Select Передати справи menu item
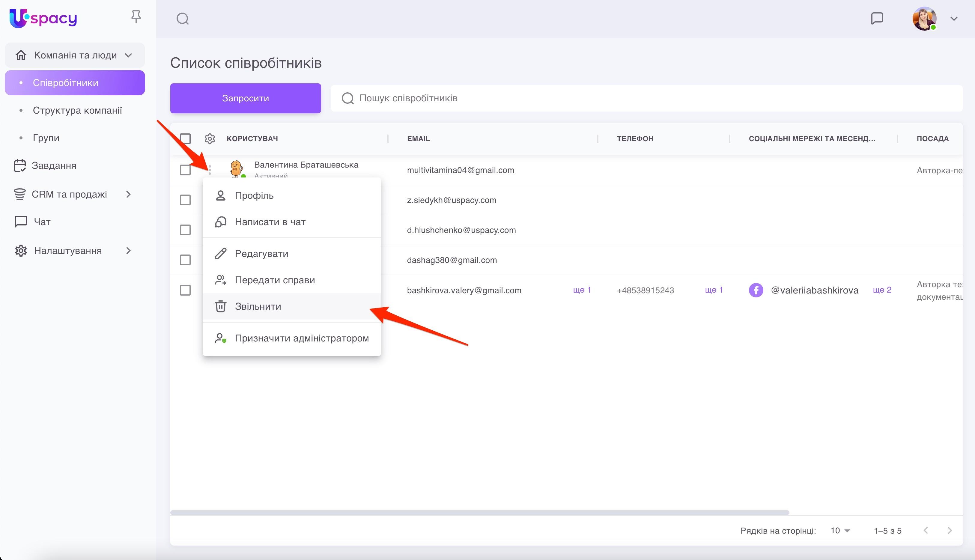Image resolution: width=975 pixels, height=560 pixels. (x=275, y=280)
